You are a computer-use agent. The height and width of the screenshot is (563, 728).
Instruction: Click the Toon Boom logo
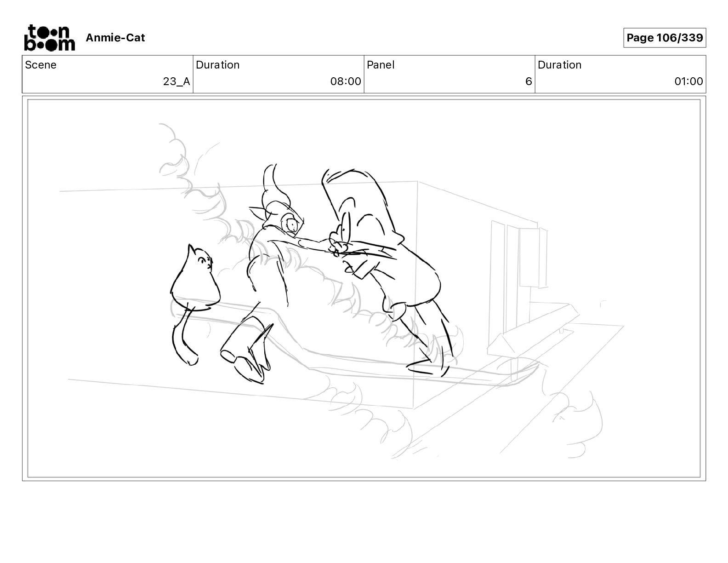coord(49,38)
